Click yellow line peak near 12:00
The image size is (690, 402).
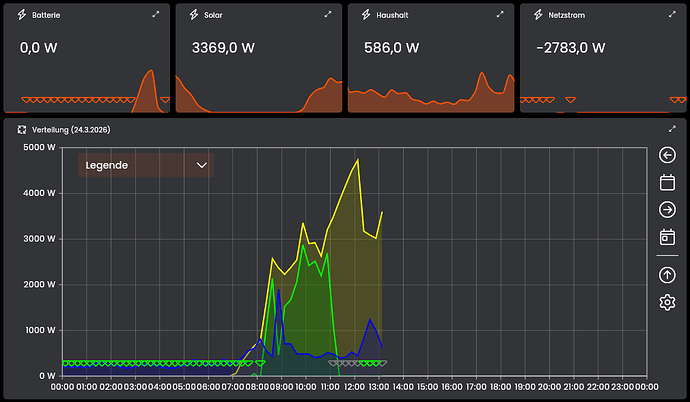[x=357, y=160]
